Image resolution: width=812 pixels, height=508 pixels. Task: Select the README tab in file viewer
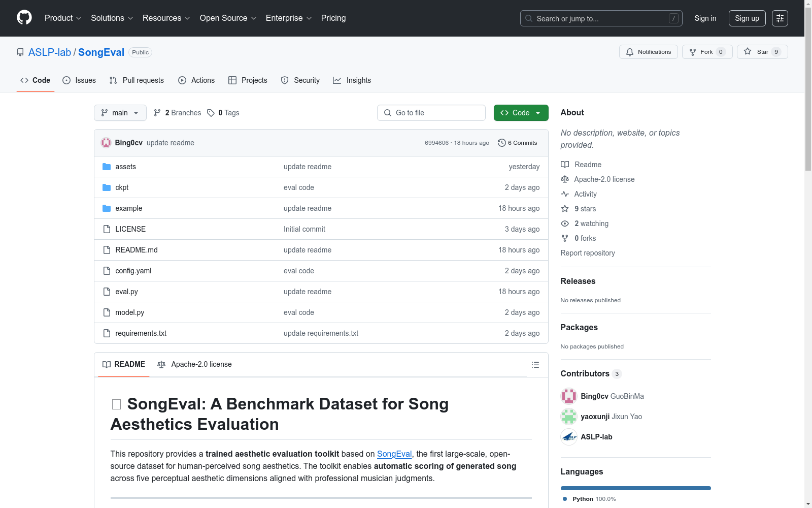pyautogui.click(x=124, y=364)
